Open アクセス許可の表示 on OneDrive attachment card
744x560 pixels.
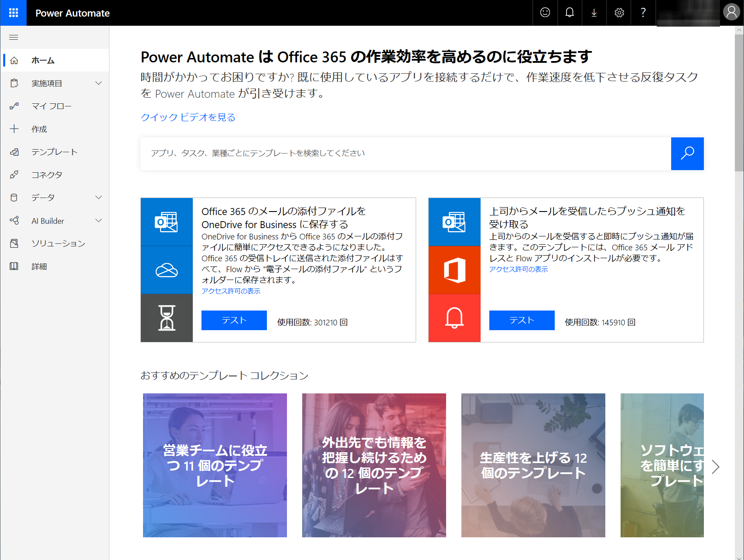231,291
